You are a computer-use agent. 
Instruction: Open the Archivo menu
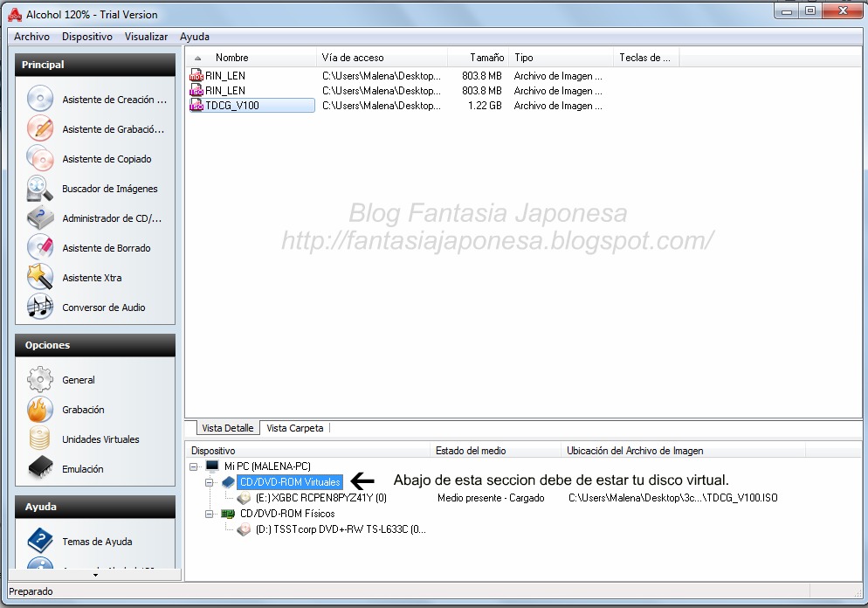[31, 37]
